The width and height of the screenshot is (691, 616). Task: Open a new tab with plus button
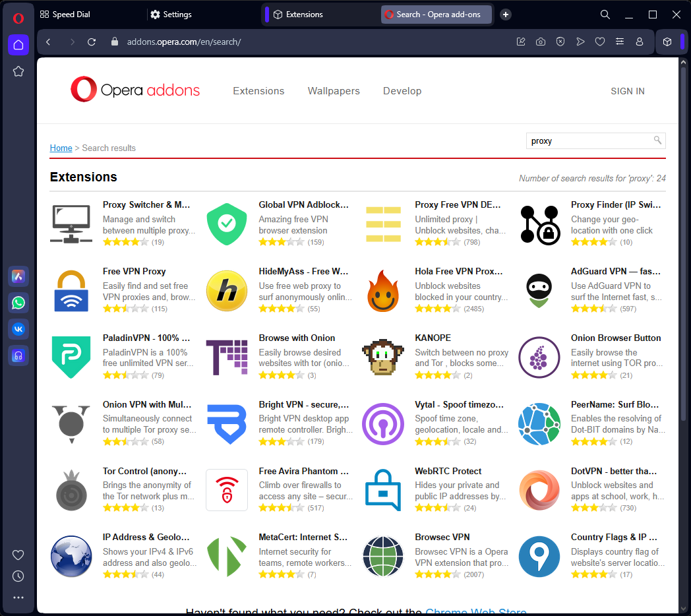pyautogui.click(x=506, y=15)
